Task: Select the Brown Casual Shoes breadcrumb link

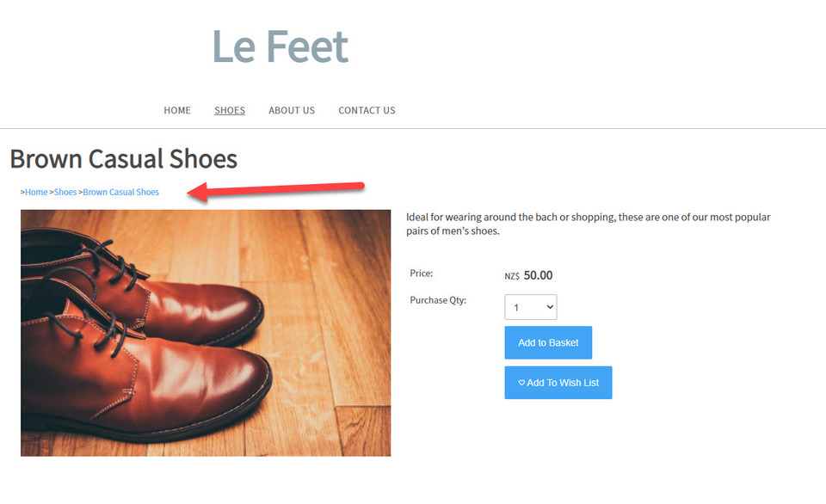Action: (x=121, y=192)
